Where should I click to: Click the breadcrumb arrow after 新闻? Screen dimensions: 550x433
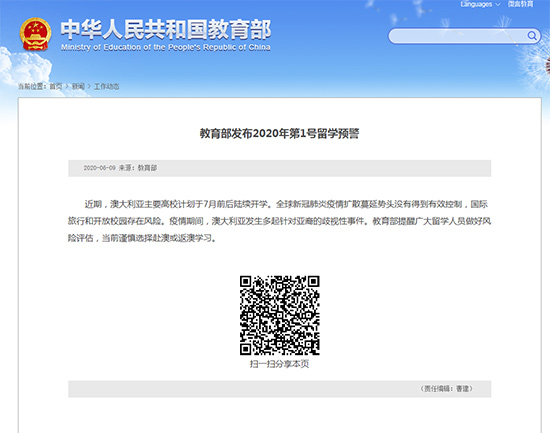point(89,86)
